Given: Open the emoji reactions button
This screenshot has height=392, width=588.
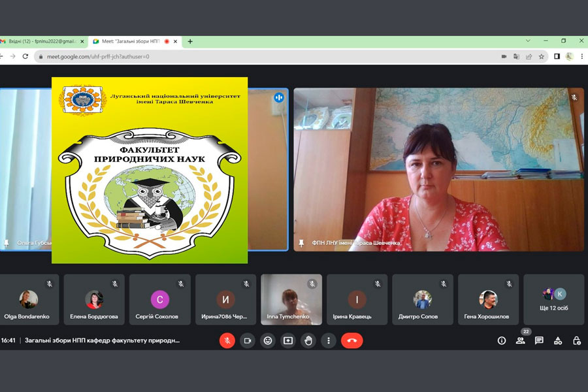Looking at the screenshot, I should pyautogui.click(x=268, y=340).
